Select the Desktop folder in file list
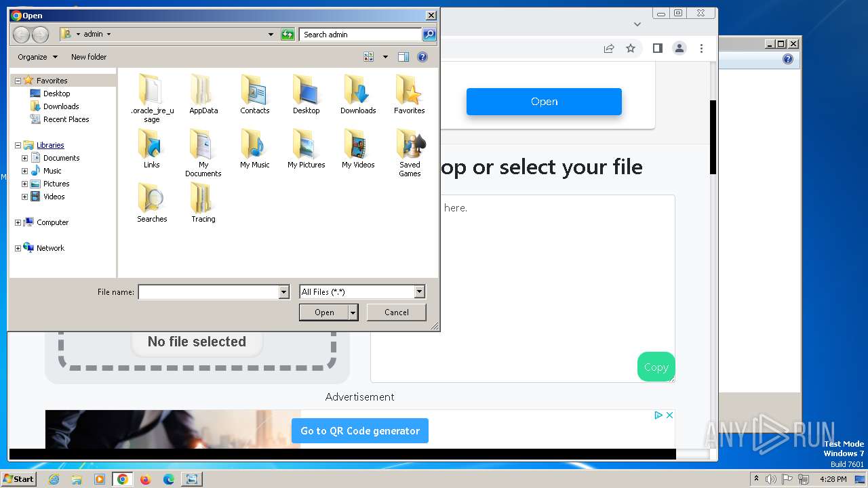The image size is (868, 488). point(307,94)
